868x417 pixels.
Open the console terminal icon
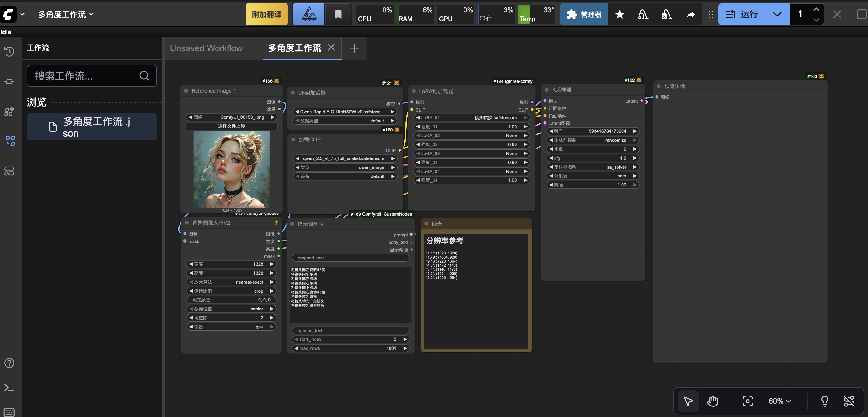point(9,388)
